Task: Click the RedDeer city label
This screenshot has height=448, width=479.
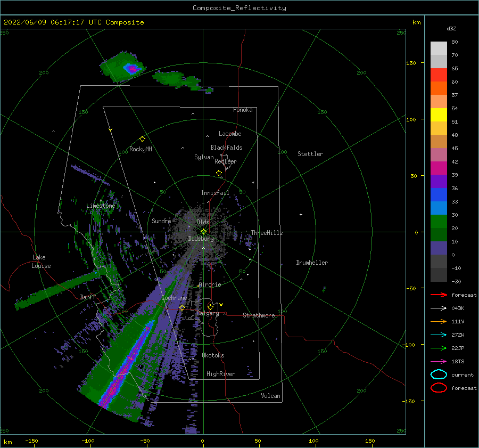Action: click(226, 161)
